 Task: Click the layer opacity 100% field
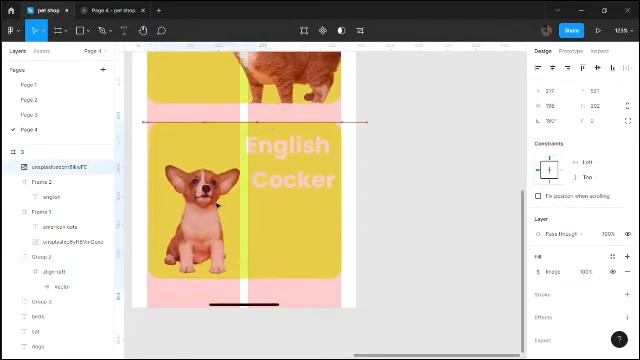coord(608,234)
